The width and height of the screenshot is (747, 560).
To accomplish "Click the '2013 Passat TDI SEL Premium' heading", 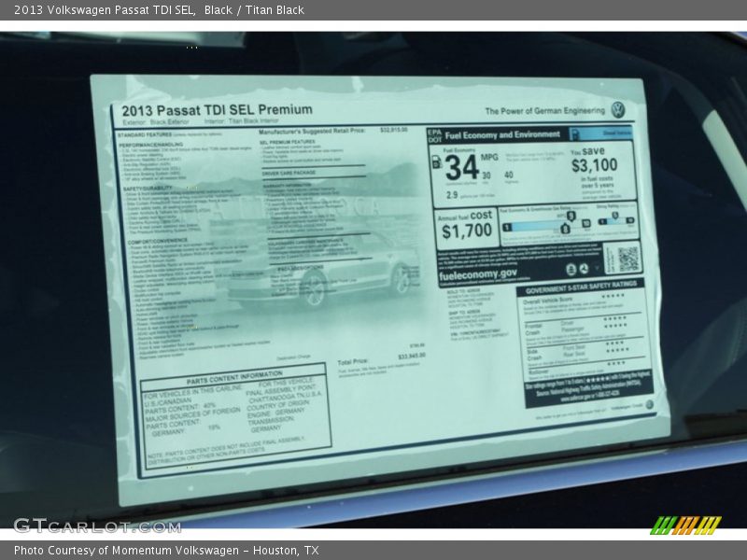I will click(217, 109).
